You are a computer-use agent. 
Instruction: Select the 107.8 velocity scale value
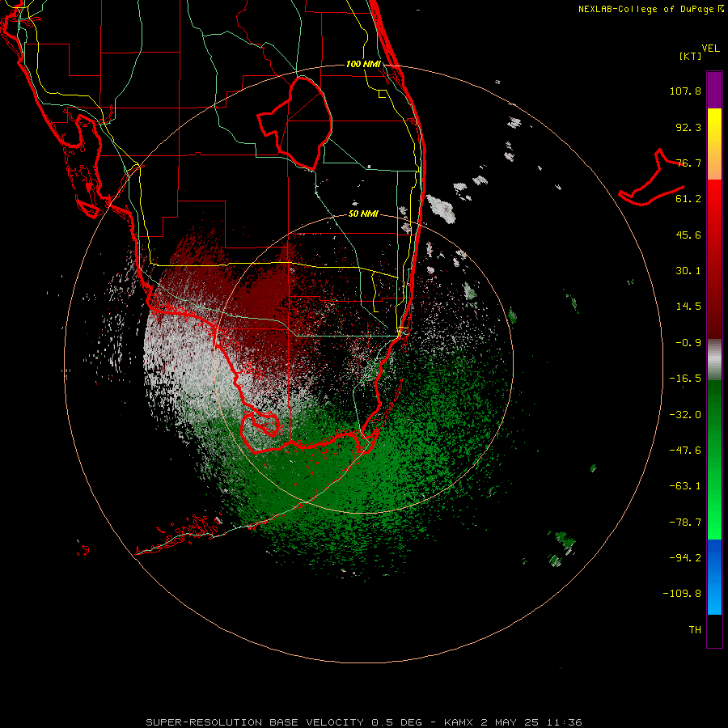pyautogui.click(x=685, y=91)
